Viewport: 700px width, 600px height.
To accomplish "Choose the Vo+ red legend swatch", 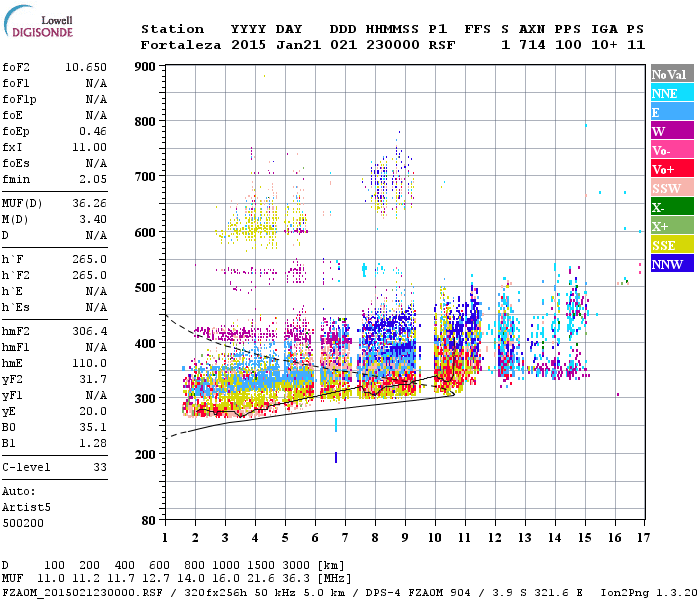I will pyautogui.click(x=672, y=169).
